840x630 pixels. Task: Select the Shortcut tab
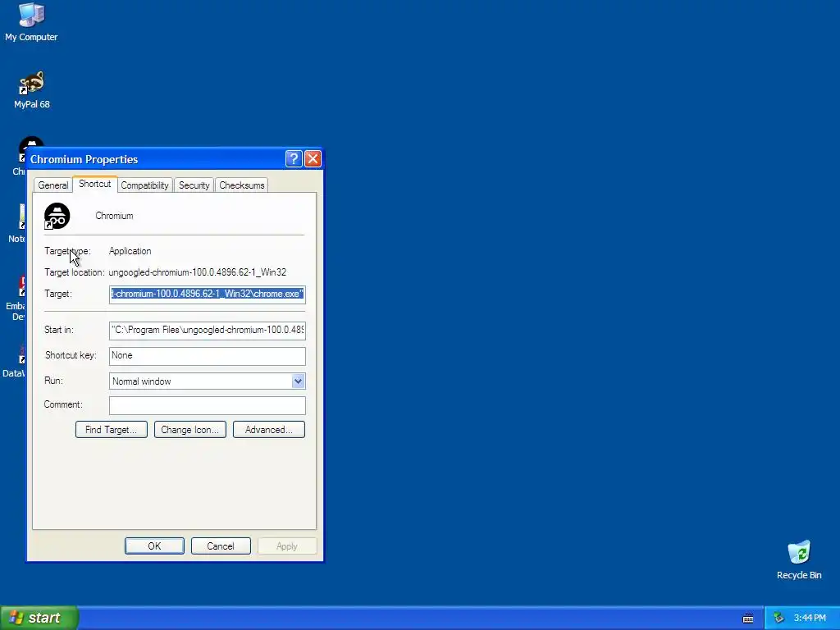point(95,184)
